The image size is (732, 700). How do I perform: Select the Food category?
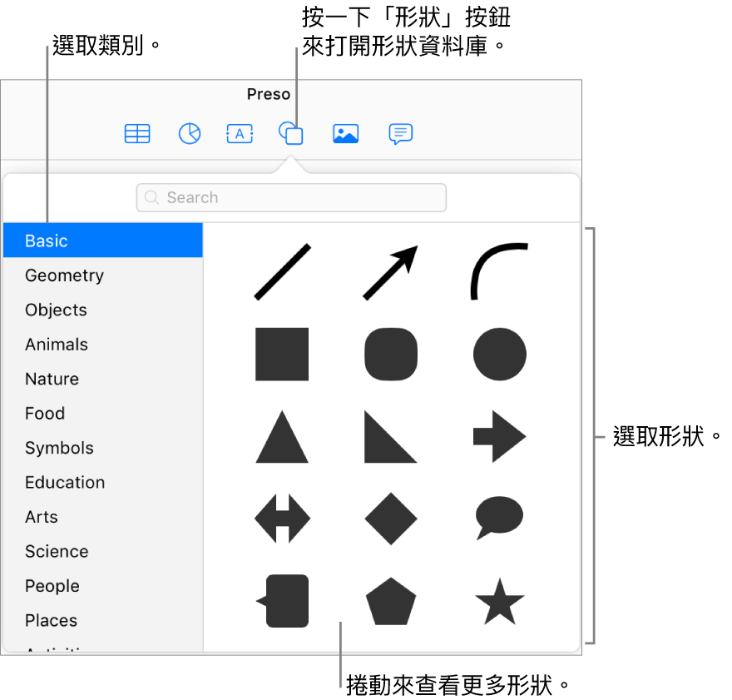102,414
